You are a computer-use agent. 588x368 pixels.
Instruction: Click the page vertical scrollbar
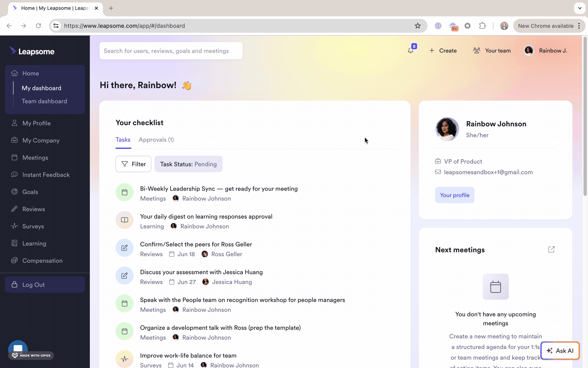[585, 116]
